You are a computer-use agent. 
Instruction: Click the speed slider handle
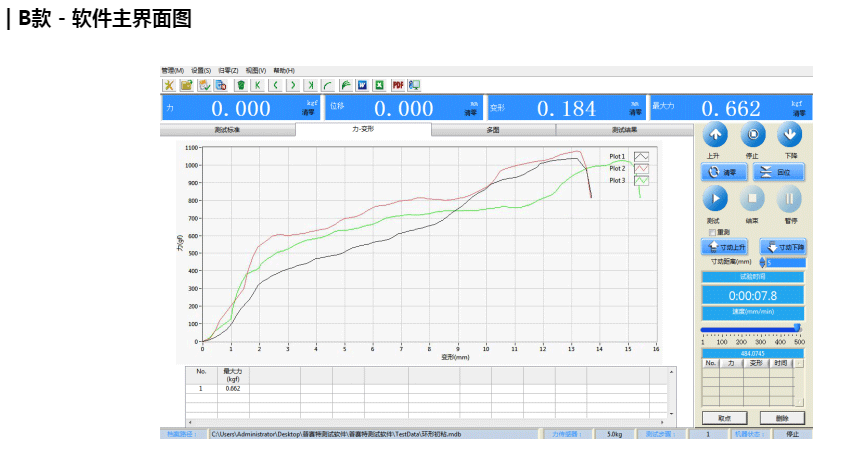[x=797, y=327]
